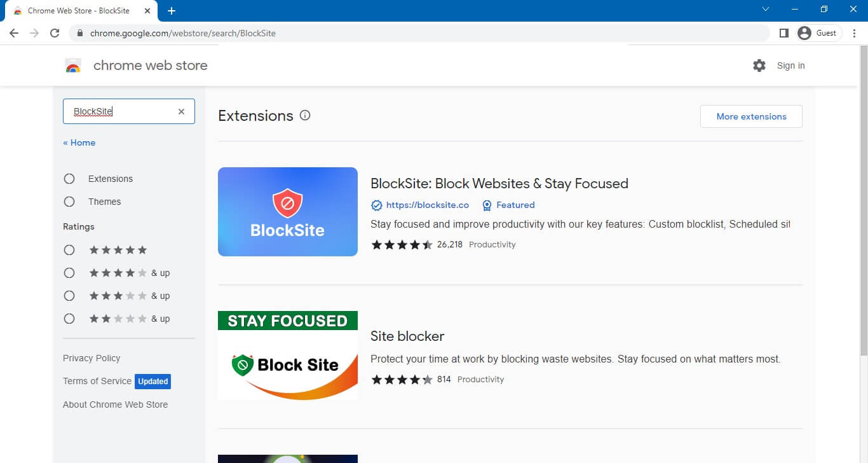Click the More extensions button
This screenshot has width=868, height=463.
pos(751,116)
